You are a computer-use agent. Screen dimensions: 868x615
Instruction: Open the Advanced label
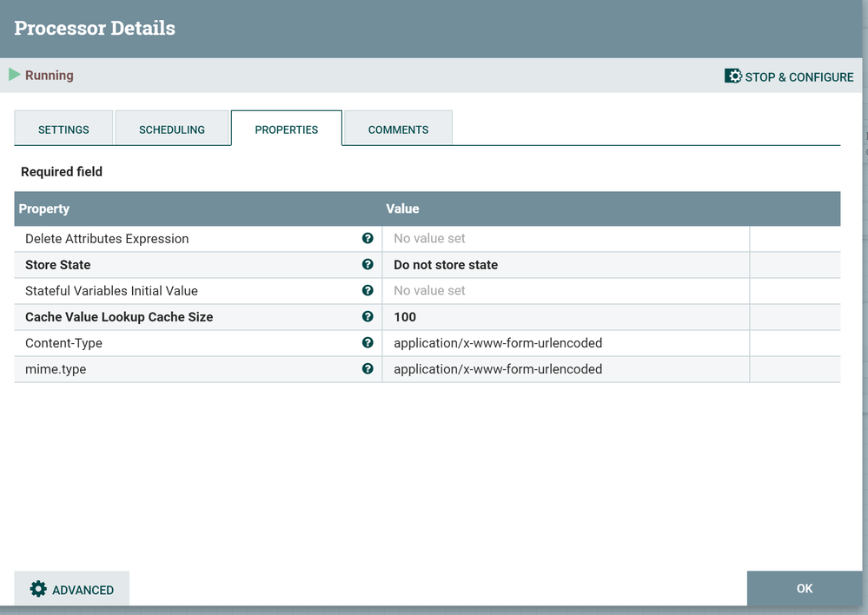coord(83,590)
